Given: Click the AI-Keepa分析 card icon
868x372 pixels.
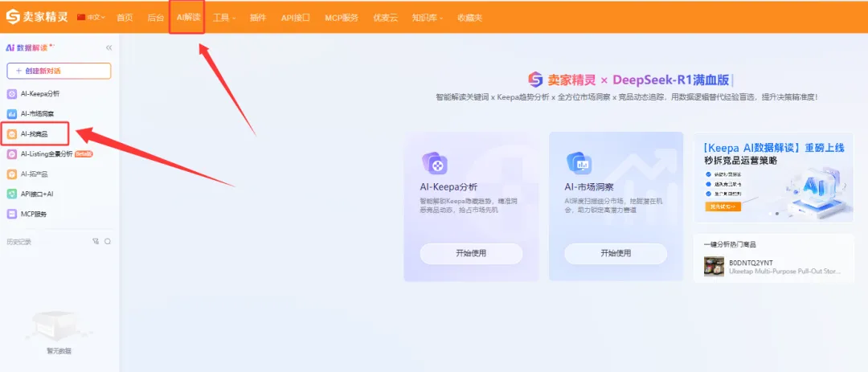Looking at the screenshot, I should point(435,164).
